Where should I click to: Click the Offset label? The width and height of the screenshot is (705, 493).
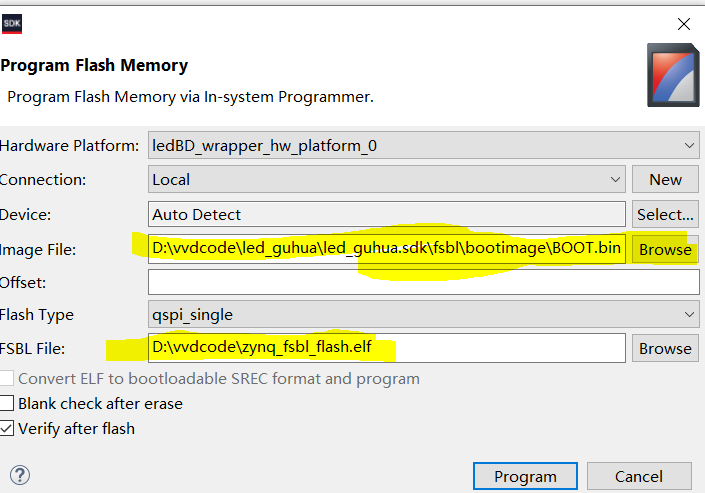pos(22,283)
